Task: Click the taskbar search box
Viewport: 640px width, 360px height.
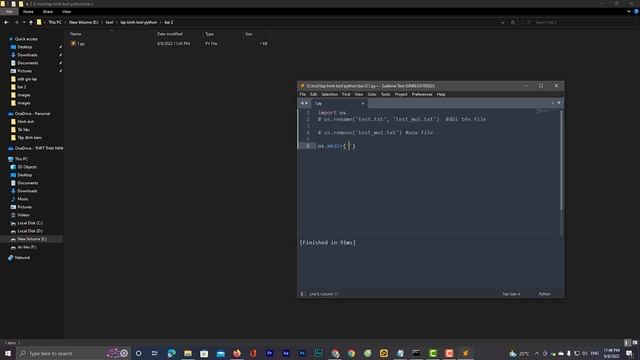Action: pyautogui.click(x=73, y=353)
